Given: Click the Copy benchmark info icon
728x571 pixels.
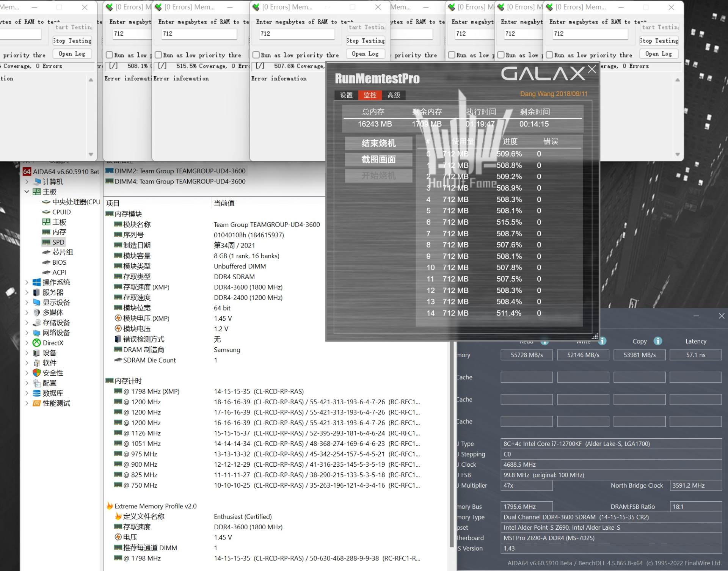Looking at the screenshot, I should point(658,341).
